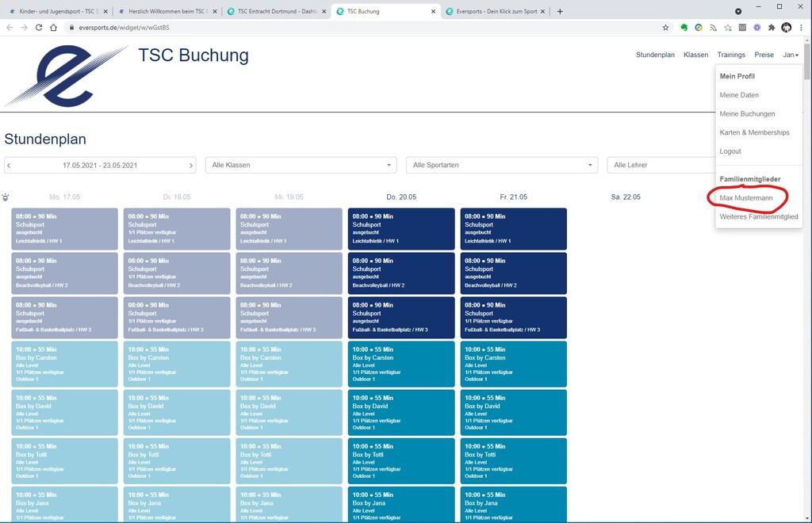This screenshot has width=812, height=523.
Task: Click the Sa. 22.05 day header
Action: [x=626, y=197]
